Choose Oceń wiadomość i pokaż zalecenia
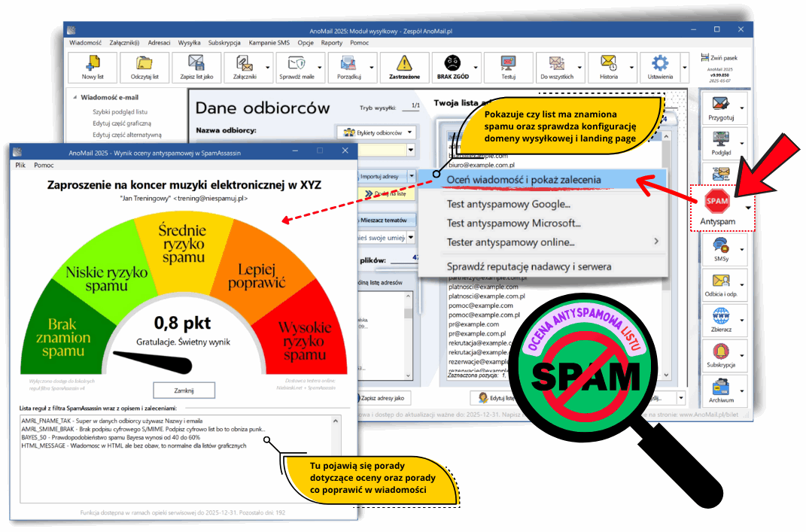The width and height of the screenshot is (806, 532). pyautogui.click(x=543, y=180)
